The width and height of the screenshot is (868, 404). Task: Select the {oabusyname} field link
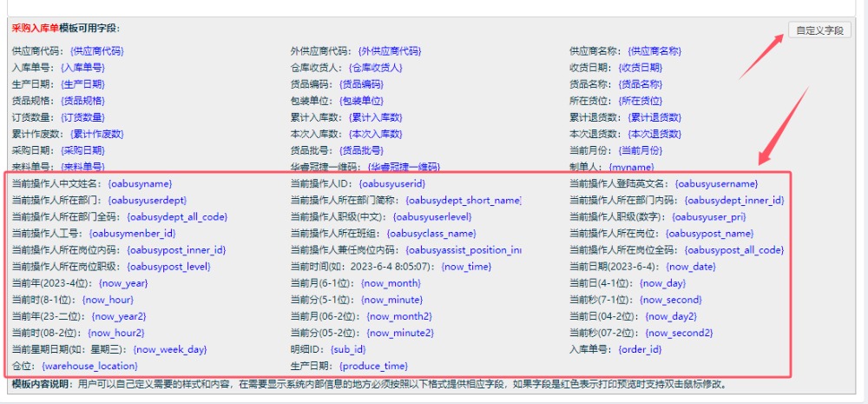[x=140, y=183]
